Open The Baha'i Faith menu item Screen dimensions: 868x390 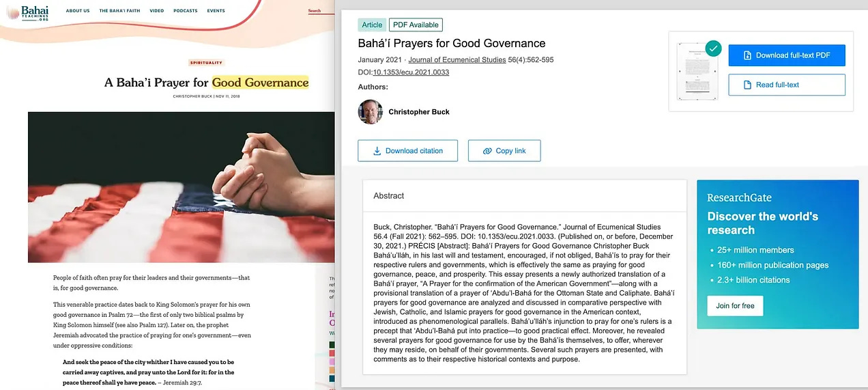coord(119,11)
